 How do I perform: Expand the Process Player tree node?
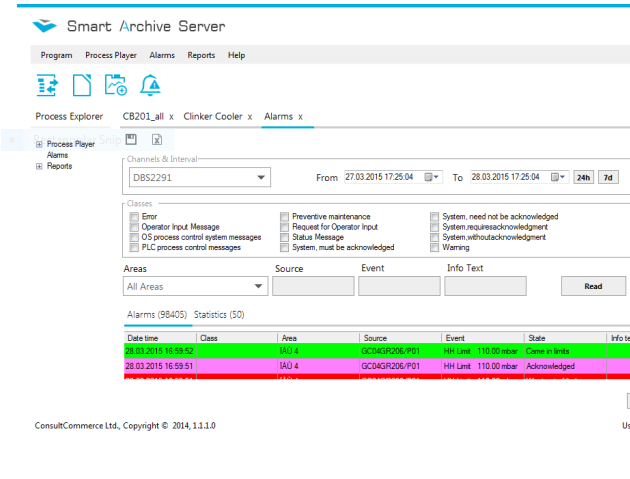tap(39, 144)
